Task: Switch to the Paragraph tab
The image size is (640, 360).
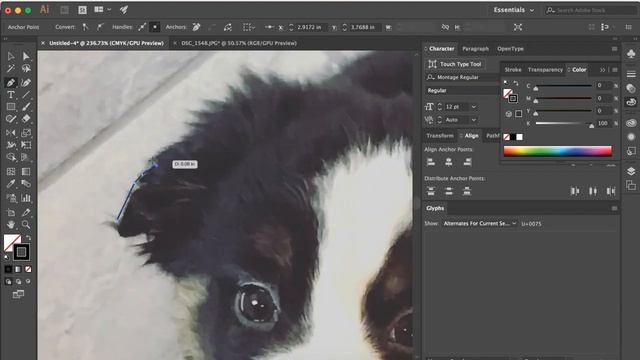Action: point(475,49)
